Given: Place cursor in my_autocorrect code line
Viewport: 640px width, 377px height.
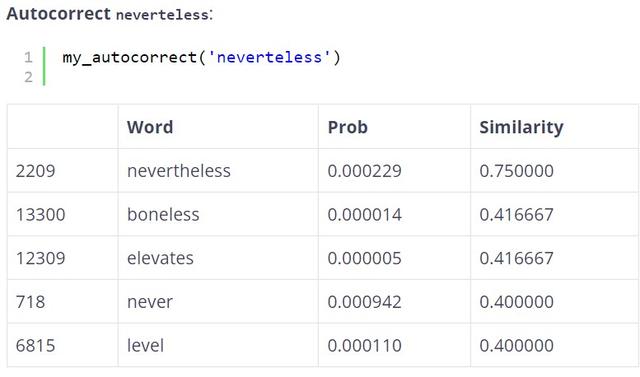Looking at the screenshot, I should coord(201,57).
